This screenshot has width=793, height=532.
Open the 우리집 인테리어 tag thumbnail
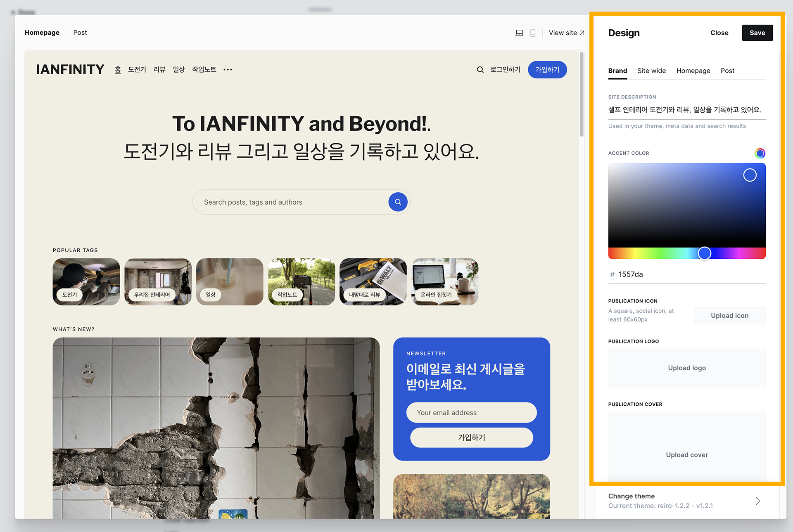tap(158, 282)
